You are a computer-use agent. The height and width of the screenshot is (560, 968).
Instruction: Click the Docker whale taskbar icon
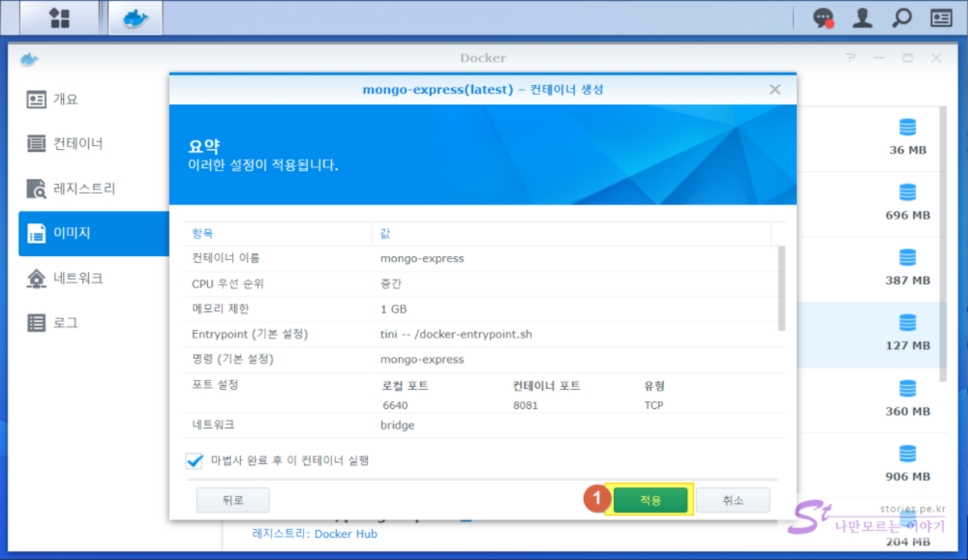point(134,18)
